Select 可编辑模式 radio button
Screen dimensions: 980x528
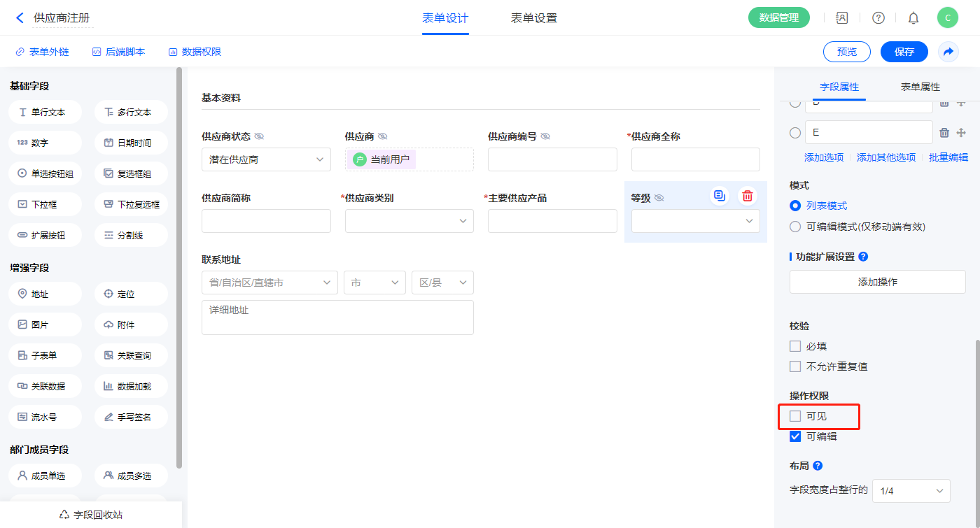[x=795, y=227]
